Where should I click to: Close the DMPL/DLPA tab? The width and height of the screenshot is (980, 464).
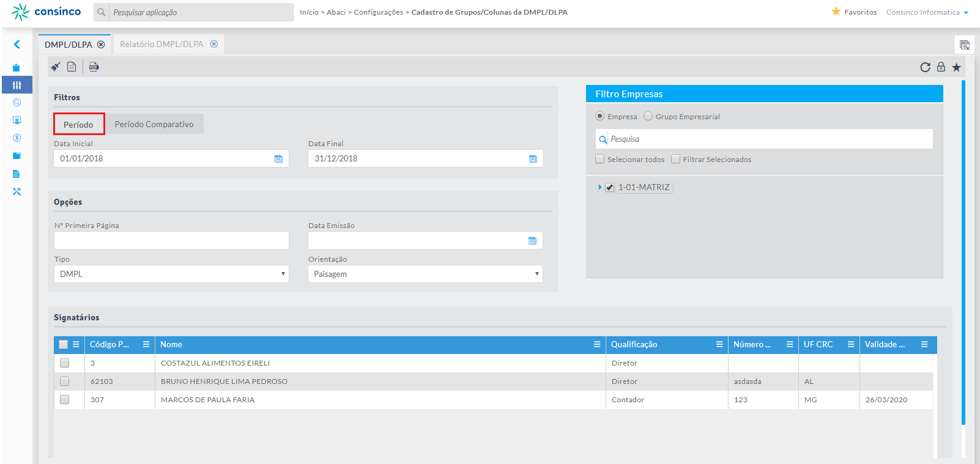pos(101,45)
